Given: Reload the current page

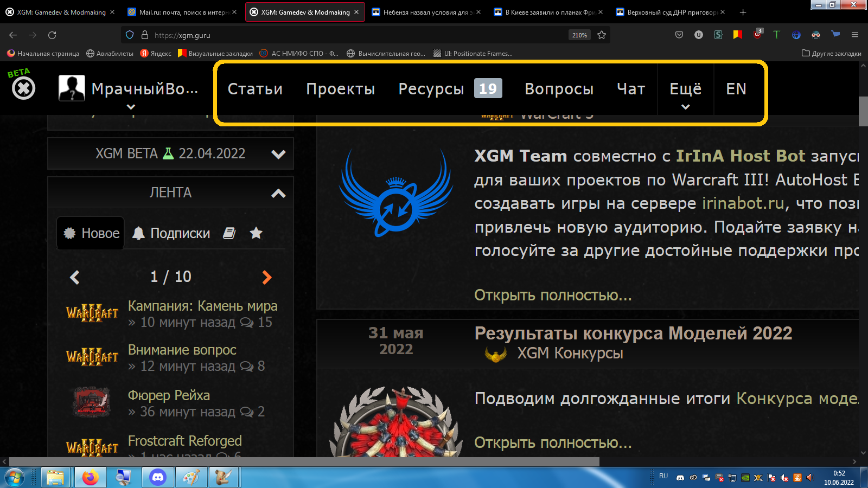Looking at the screenshot, I should 52,35.
